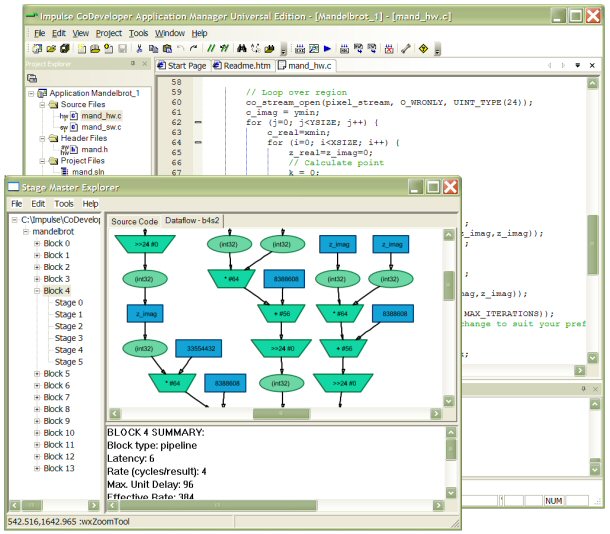Click the New Project toolbar icon
610x534 pixels.
click(37, 49)
